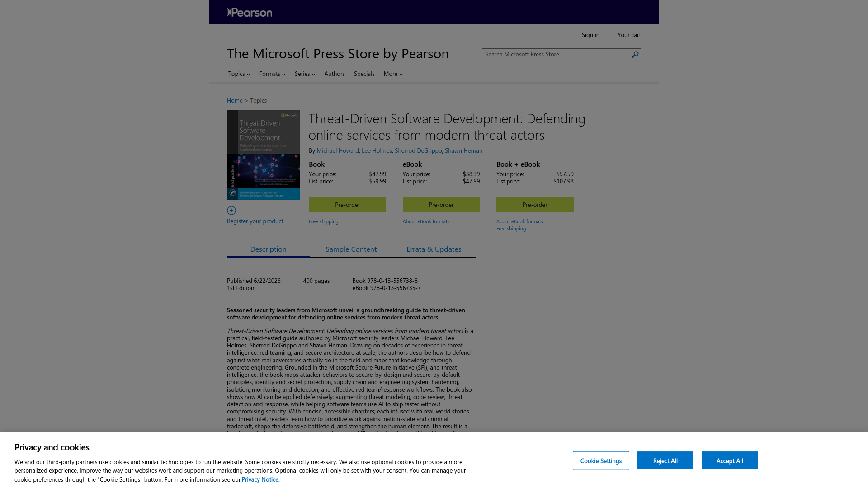Open the Formats dropdown menu
Image resolution: width=868 pixels, height=488 pixels.
(272, 74)
